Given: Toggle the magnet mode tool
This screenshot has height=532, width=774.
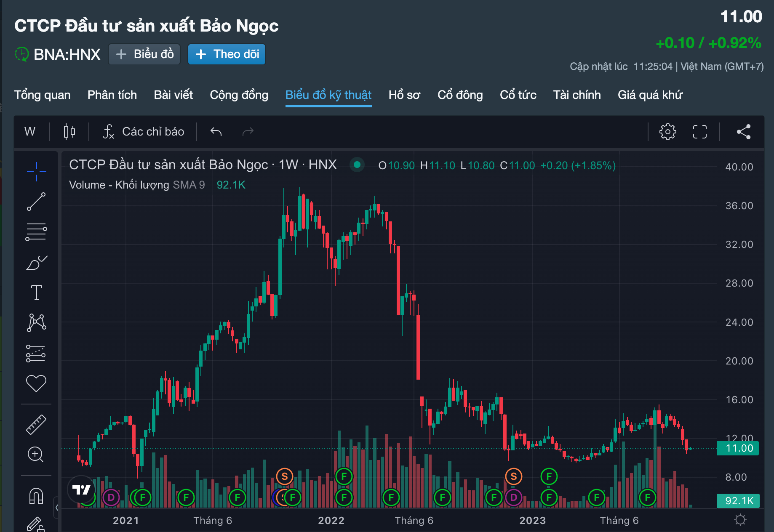Looking at the screenshot, I should 36,495.
